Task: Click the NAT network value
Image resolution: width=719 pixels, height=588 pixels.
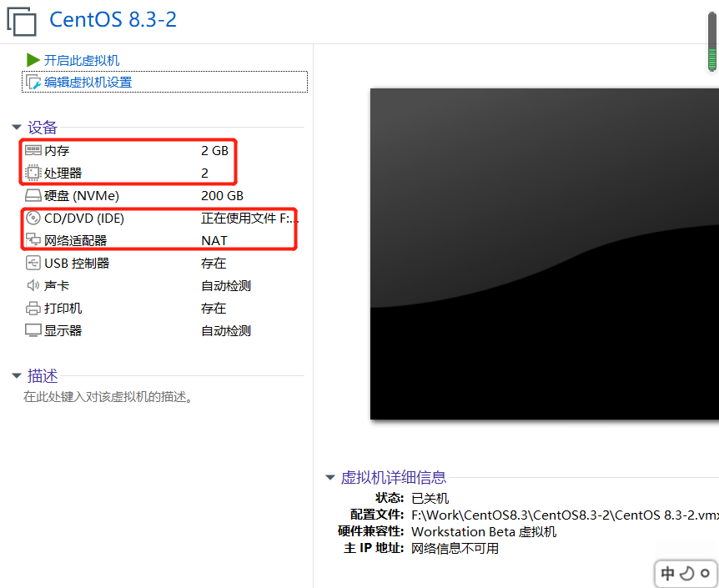Action: coord(214,240)
